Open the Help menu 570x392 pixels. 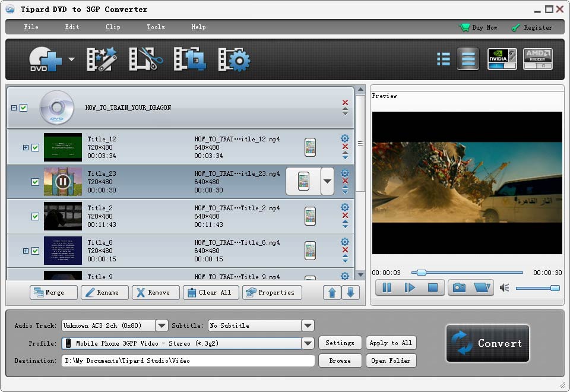click(x=198, y=27)
